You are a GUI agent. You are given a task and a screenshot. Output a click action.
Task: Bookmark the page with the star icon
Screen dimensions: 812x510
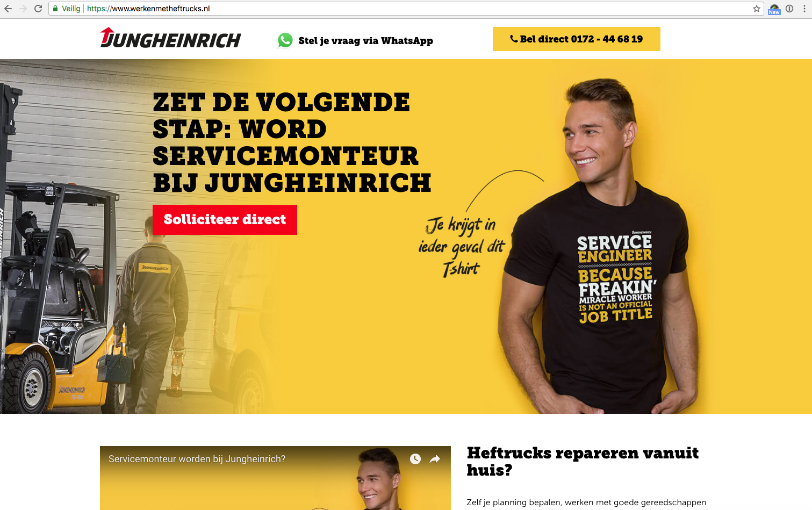tap(757, 9)
